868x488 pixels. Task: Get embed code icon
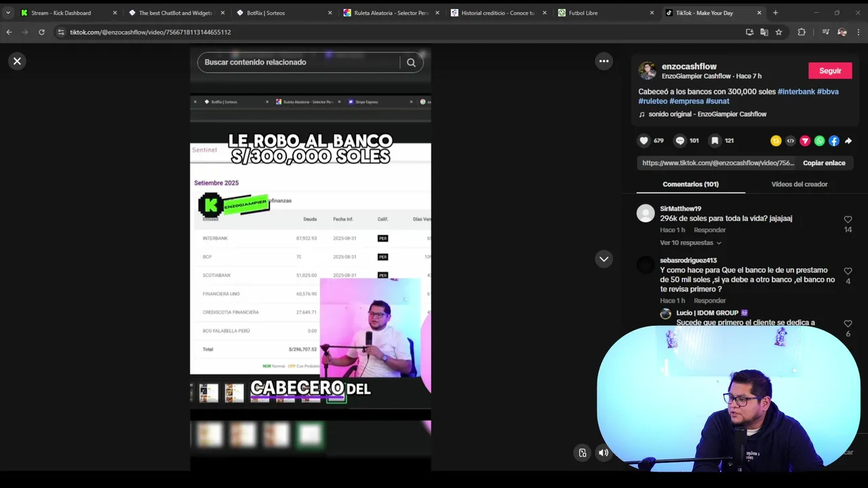coord(791,141)
